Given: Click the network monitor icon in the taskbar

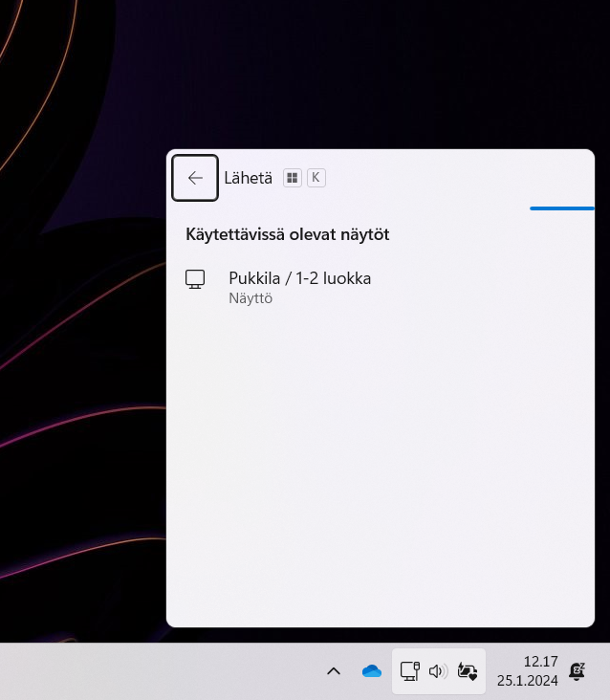Looking at the screenshot, I should 410,671.
